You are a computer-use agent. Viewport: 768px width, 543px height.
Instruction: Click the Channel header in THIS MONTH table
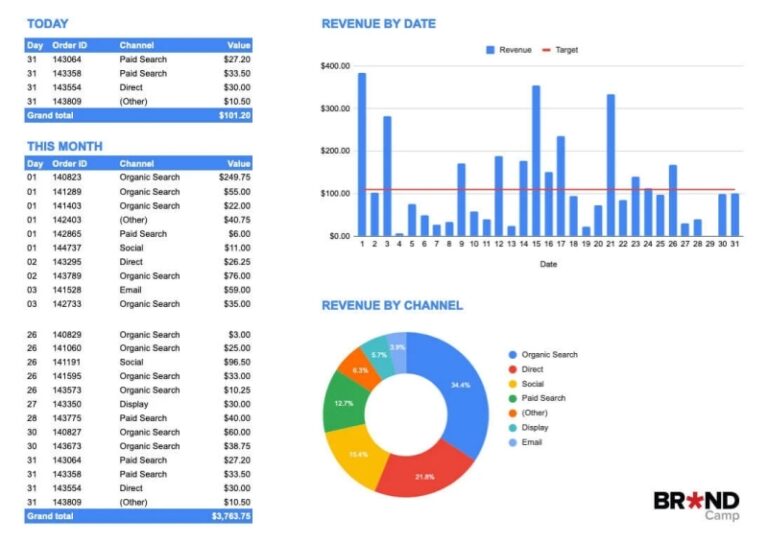pyautogui.click(x=136, y=163)
